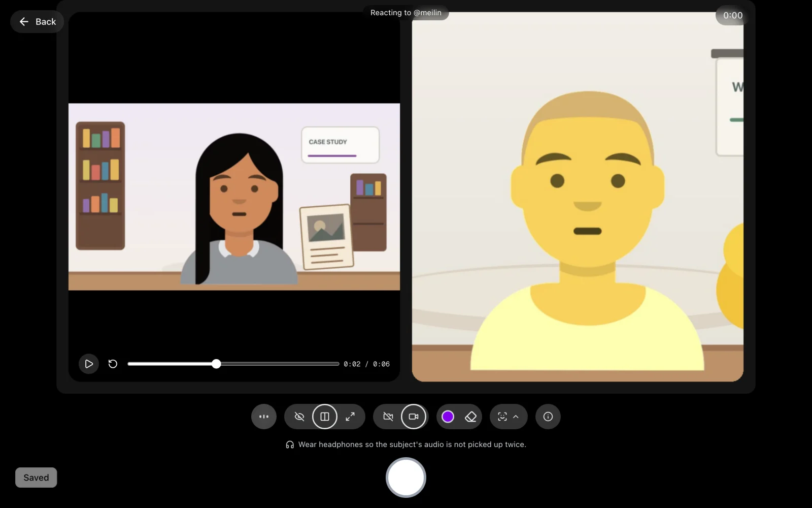The width and height of the screenshot is (812, 508).
Task: Click the camera preview thumbnail
Action: [x=578, y=197]
